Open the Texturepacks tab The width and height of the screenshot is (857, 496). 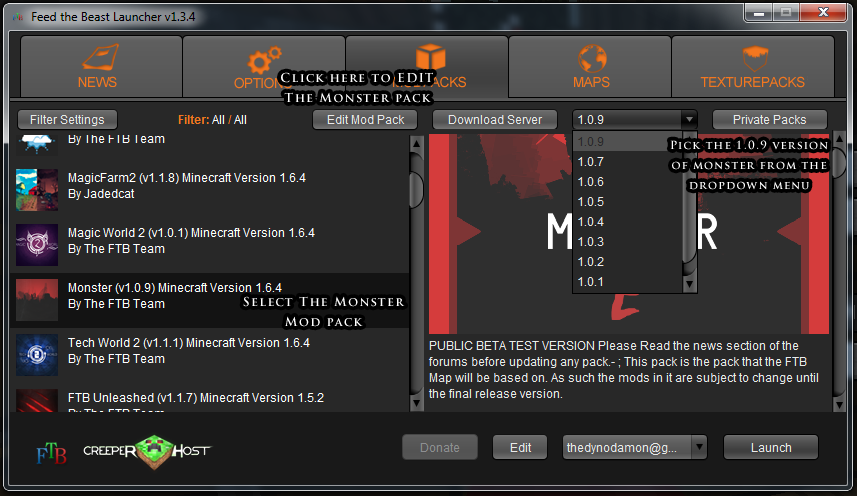(x=753, y=67)
